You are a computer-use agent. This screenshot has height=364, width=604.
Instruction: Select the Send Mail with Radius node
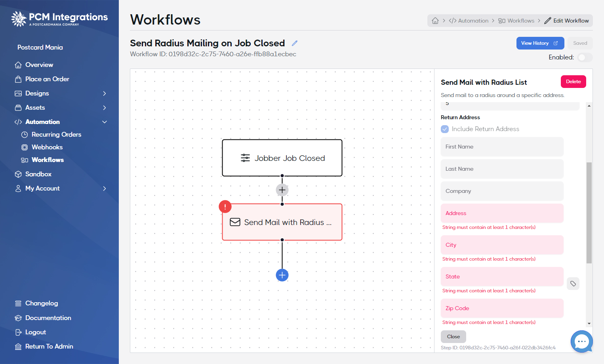pos(282,222)
